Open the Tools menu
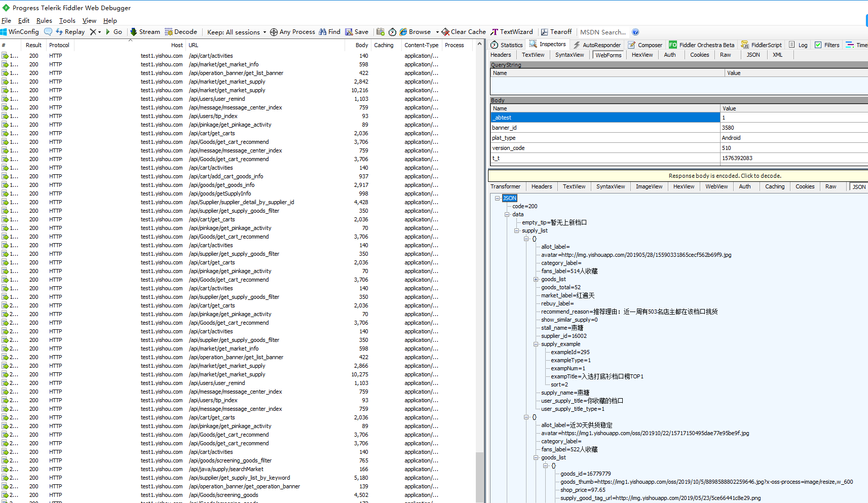The height and width of the screenshot is (503, 868). pyautogui.click(x=67, y=21)
